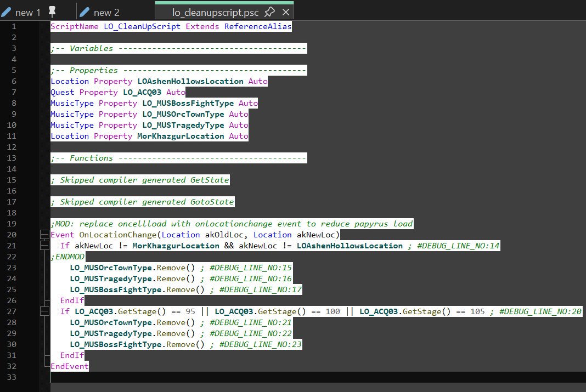Click the Skipped compiler generated GotoState comment
Viewport: 586px width, 392px height.
click(x=143, y=202)
